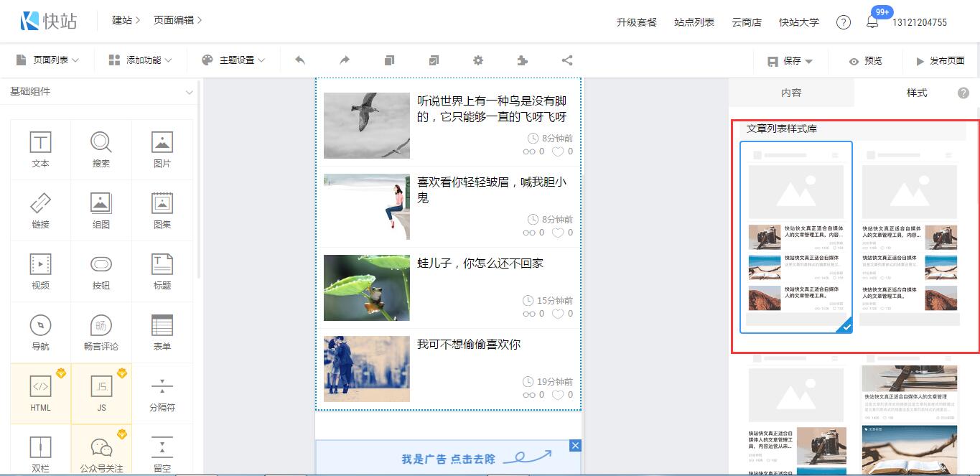Click the 发布页面 button
Viewport: 980px width, 476px height.
(940, 61)
